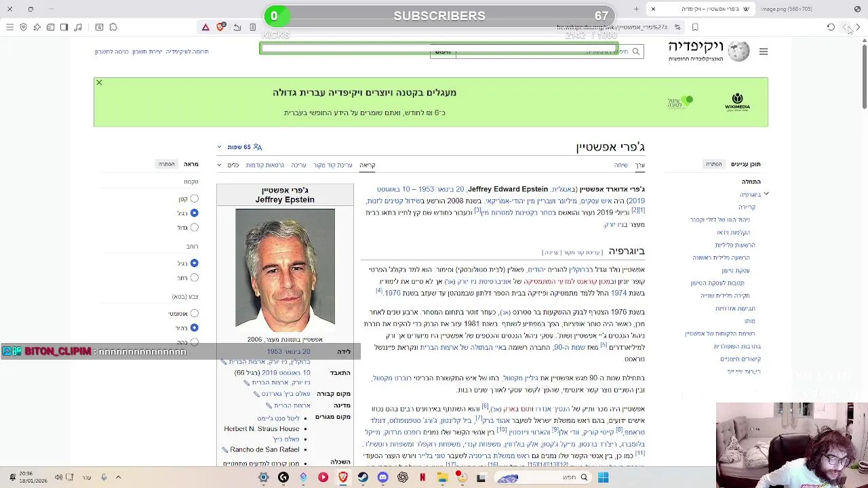Click the כניסה לחשבון login link

click(x=111, y=52)
